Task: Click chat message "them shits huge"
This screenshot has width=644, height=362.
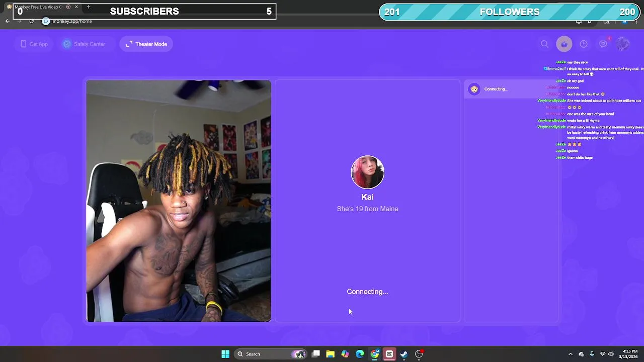Action: coord(580,157)
